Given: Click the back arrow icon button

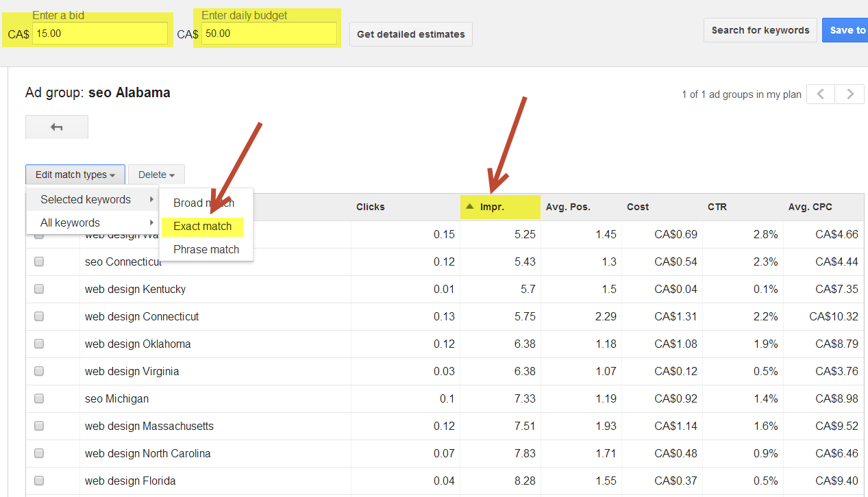Looking at the screenshot, I should [x=57, y=127].
